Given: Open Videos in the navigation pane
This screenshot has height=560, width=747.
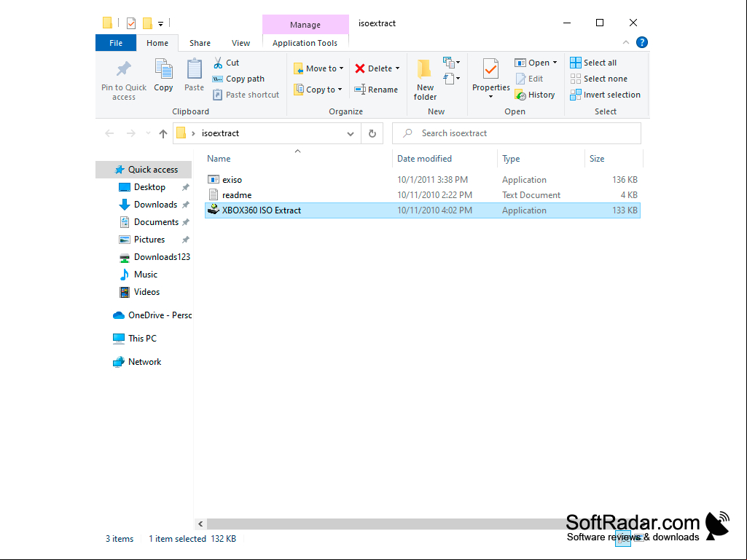Looking at the screenshot, I should pos(140,292).
